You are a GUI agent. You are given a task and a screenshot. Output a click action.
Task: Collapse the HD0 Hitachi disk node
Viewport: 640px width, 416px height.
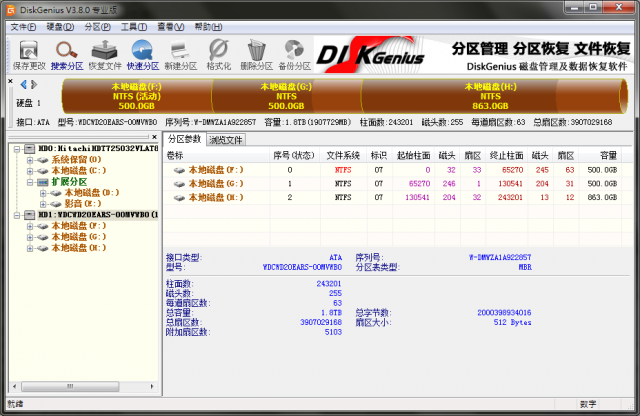[17, 149]
